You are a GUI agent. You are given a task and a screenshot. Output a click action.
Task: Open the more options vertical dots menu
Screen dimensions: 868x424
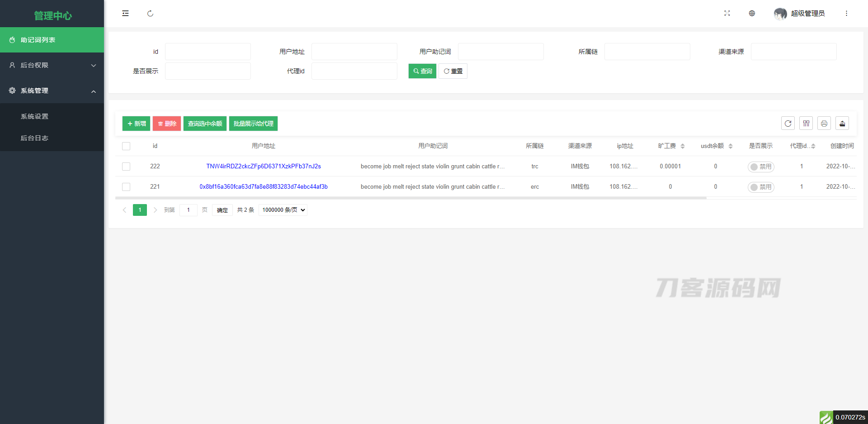tap(846, 14)
